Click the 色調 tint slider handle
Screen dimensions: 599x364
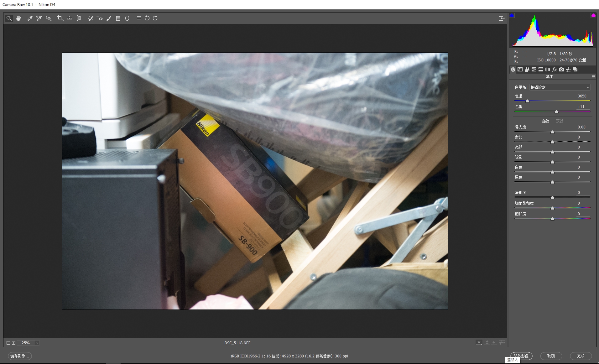pyautogui.click(x=556, y=112)
